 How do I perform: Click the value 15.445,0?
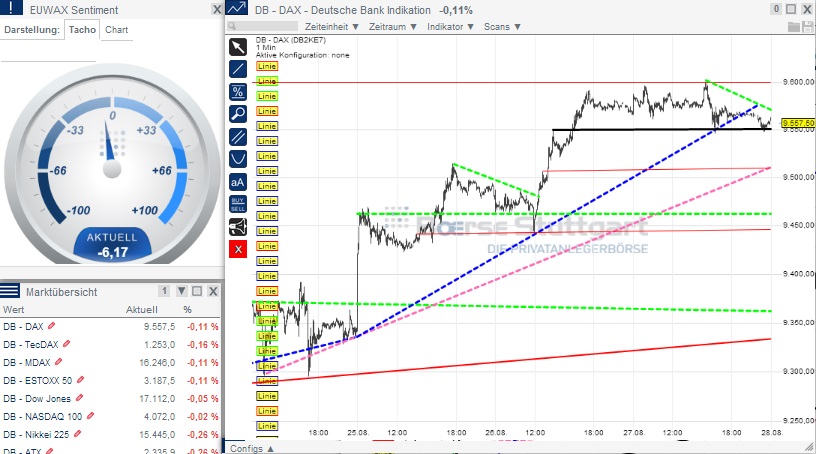click(157, 434)
